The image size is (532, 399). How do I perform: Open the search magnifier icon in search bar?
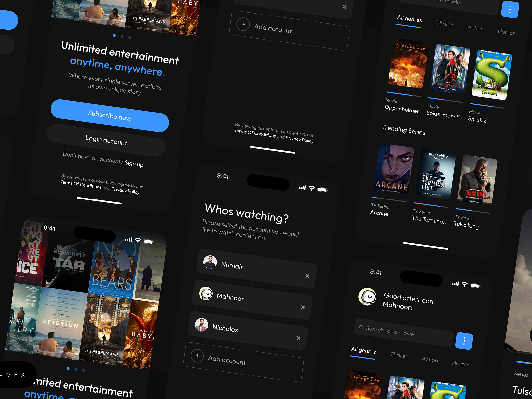point(361,327)
